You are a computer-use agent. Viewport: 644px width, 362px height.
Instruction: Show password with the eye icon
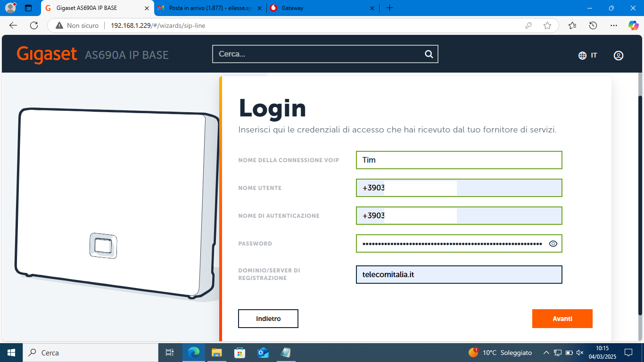click(553, 244)
